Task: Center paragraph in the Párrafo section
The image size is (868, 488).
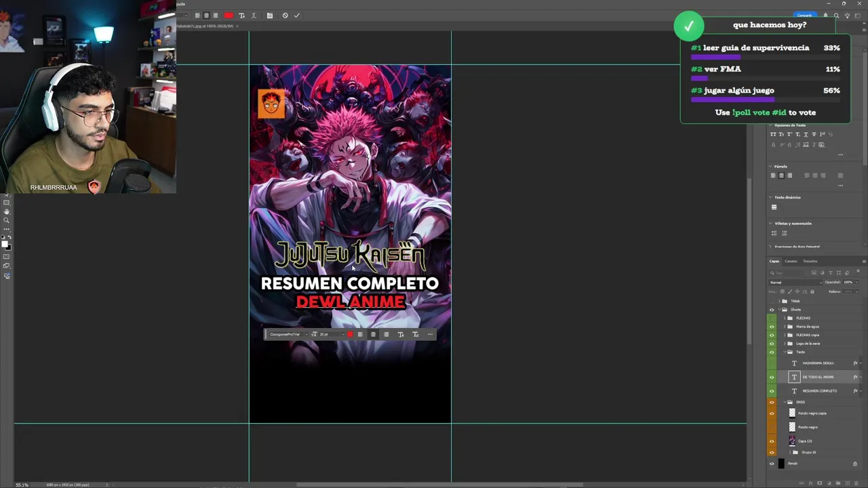Action: click(781, 176)
